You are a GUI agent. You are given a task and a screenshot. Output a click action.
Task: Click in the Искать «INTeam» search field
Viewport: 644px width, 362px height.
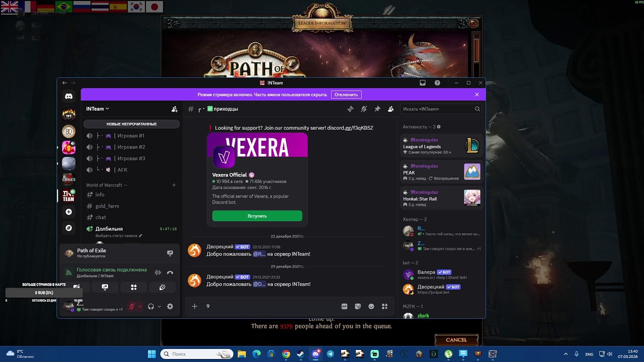(441, 109)
